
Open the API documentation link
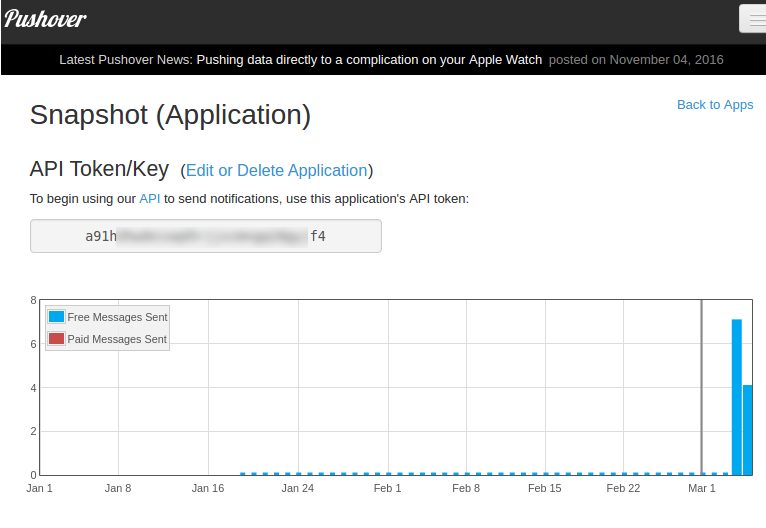149,199
